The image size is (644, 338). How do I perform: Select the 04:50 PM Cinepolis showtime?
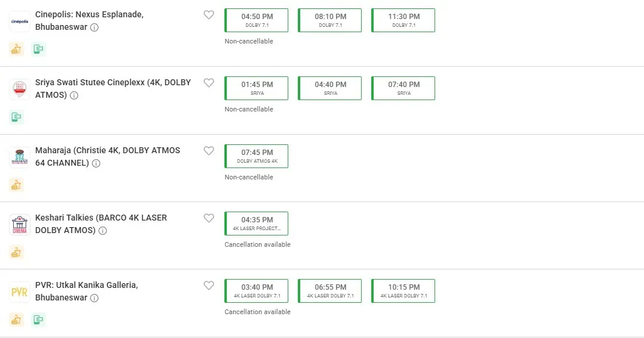pyautogui.click(x=257, y=20)
